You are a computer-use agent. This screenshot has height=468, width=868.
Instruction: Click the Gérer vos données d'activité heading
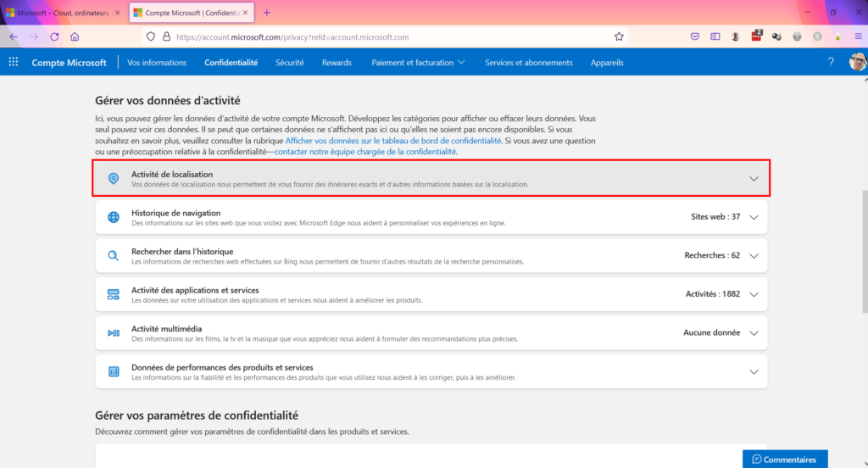tap(168, 100)
